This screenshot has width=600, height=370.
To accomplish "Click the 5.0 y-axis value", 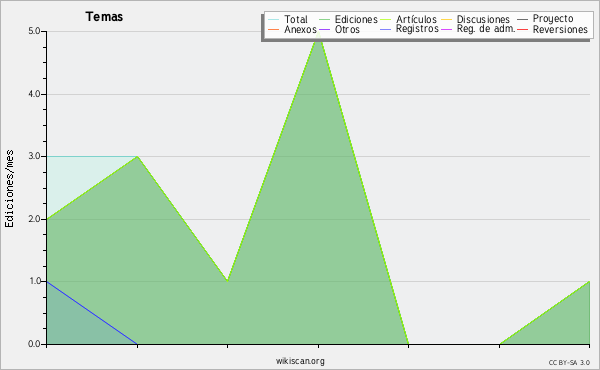I will pos(34,31).
